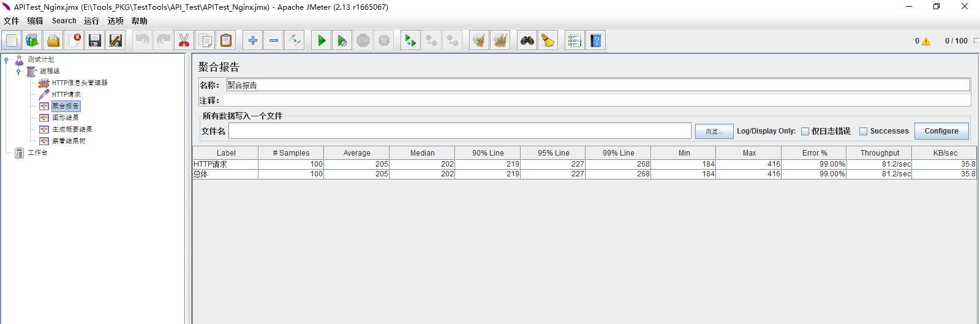Click the Redo arrow icon
Screen dimensions: 980x324
click(163, 40)
